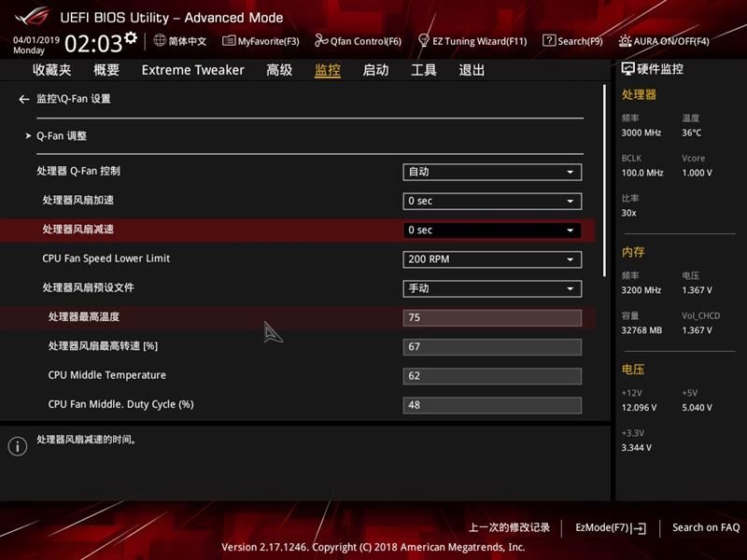The image size is (747, 560).
Task: Open 处理器风扇预设文件 dropdown showing 手动
Action: point(492,288)
